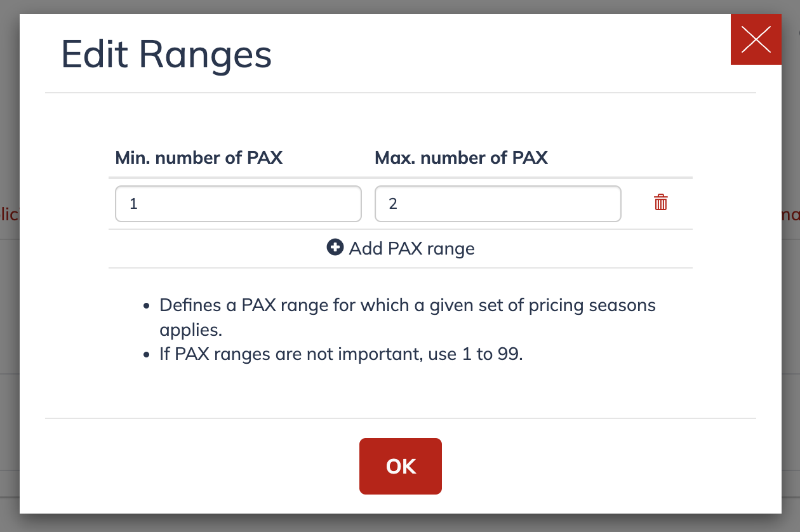This screenshot has width=800, height=532.
Task: Click the Max. number of PAX column header
Action: tap(461, 157)
